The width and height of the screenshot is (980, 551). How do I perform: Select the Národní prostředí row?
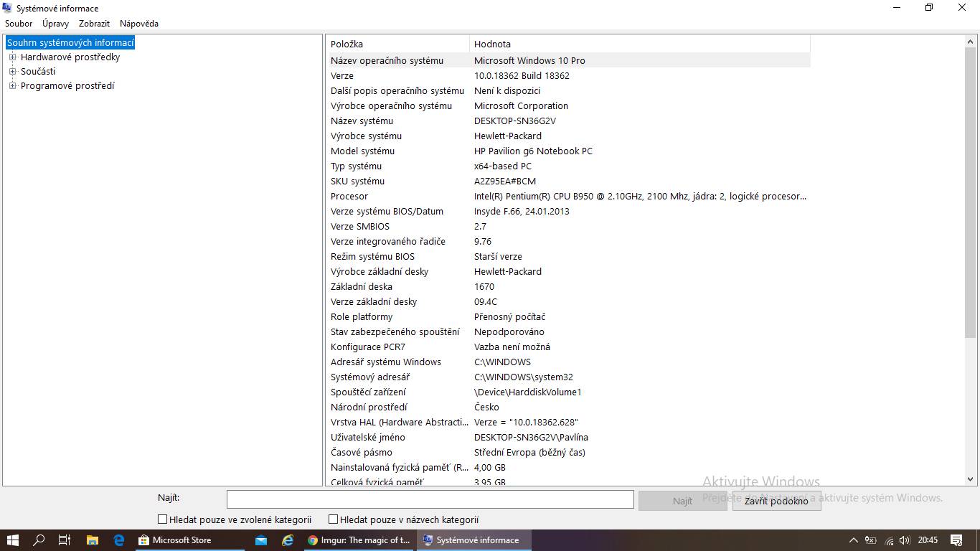click(x=569, y=408)
